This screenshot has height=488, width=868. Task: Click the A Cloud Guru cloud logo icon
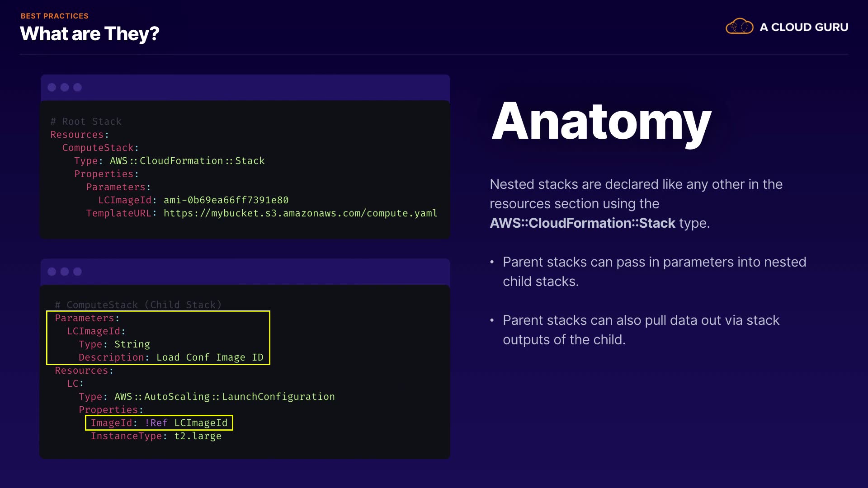point(739,27)
